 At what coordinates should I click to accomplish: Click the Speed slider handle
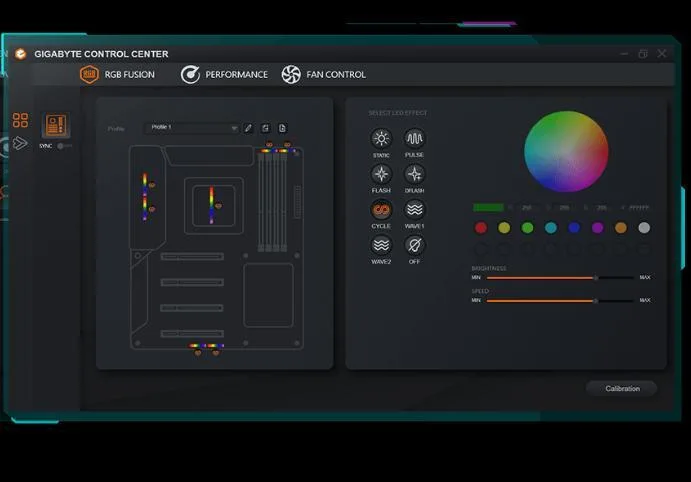click(x=596, y=300)
